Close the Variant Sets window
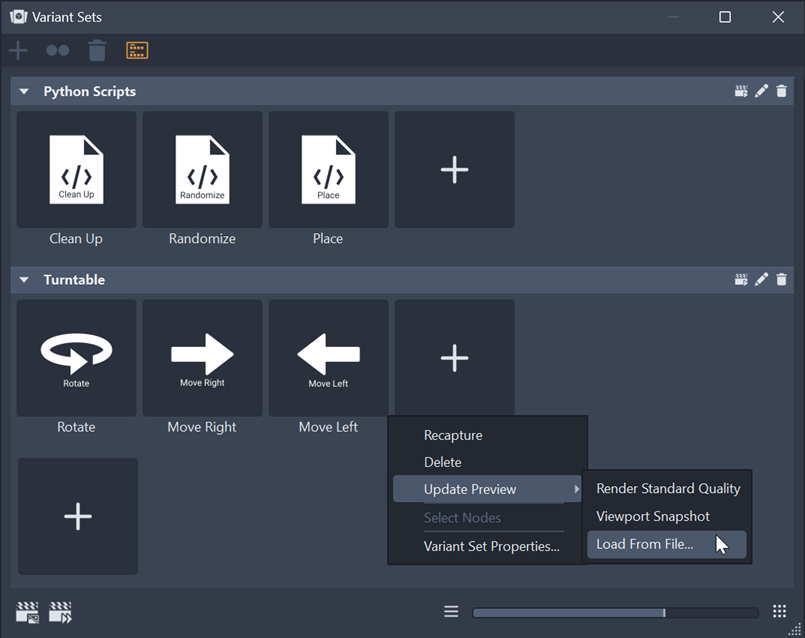Image resolution: width=805 pixels, height=638 pixels. click(x=778, y=17)
